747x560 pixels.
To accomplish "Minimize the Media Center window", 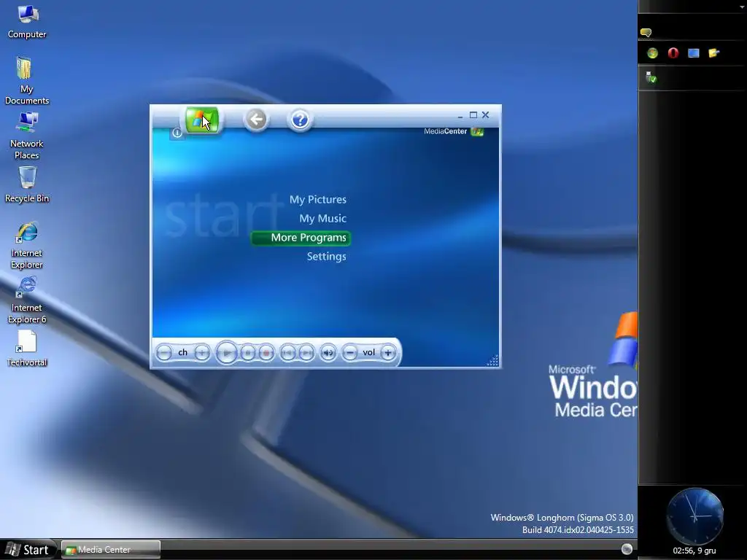I will [460, 115].
